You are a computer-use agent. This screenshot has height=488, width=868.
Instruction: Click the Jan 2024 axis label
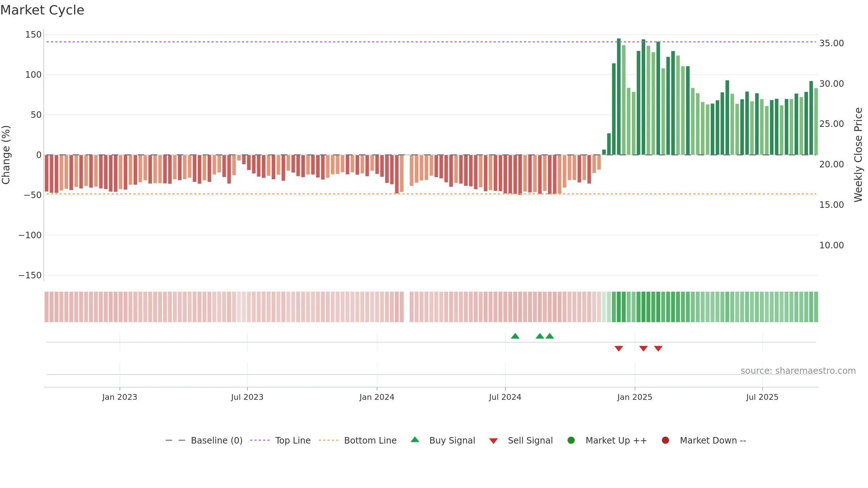click(377, 397)
